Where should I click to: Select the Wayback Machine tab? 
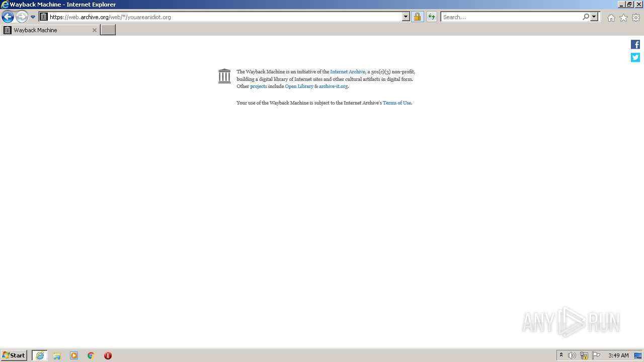point(49,30)
